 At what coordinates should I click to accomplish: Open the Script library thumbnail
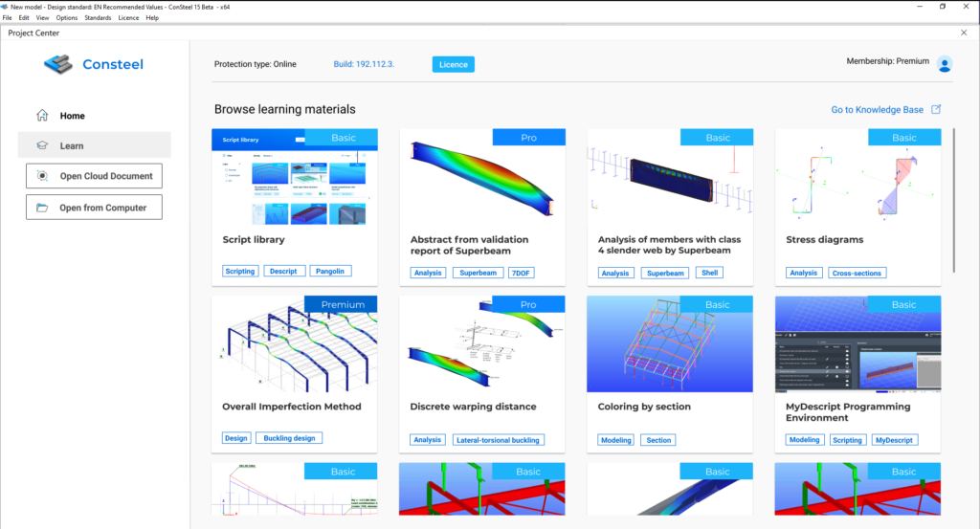pyautogui.click(x=295, y=177)
